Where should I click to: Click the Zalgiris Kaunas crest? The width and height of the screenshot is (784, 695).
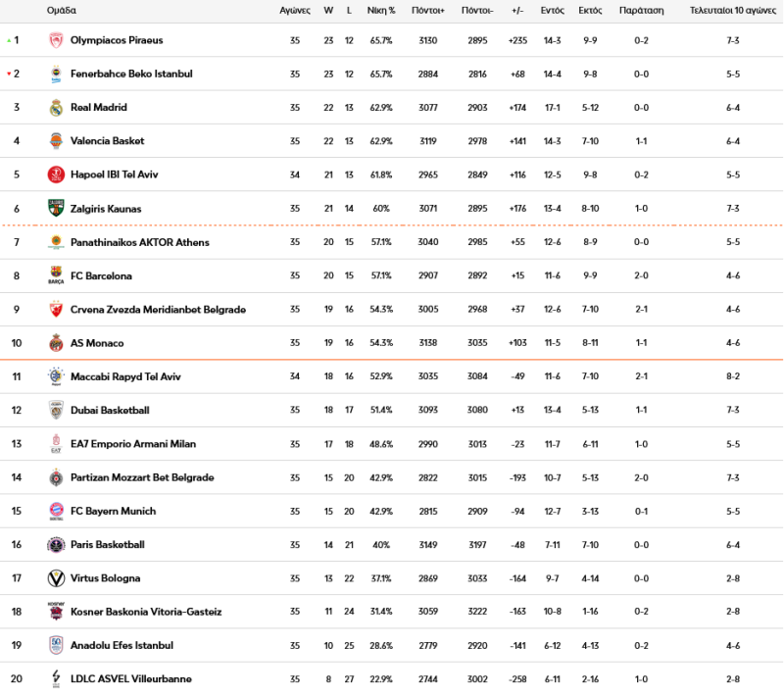pos(54,208)
